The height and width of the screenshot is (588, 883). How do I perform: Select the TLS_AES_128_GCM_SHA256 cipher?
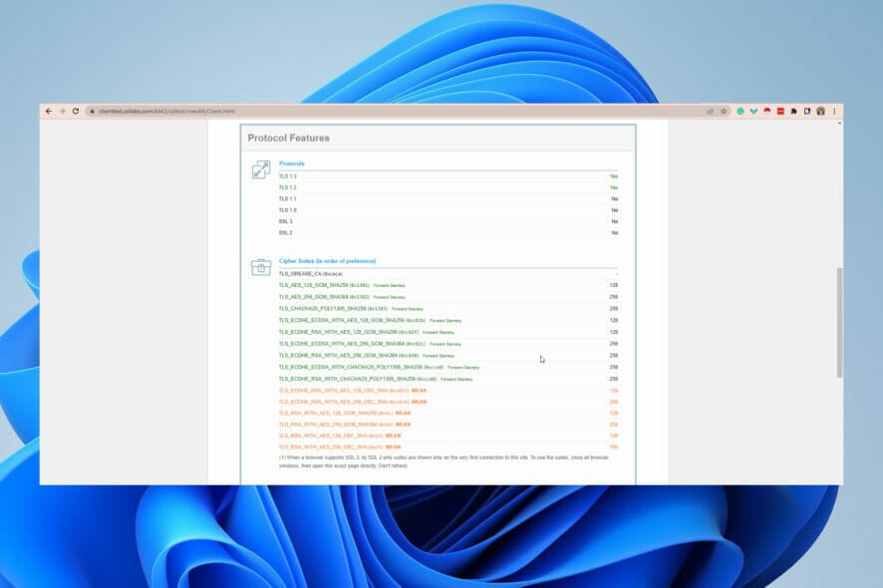coord(448,286)
